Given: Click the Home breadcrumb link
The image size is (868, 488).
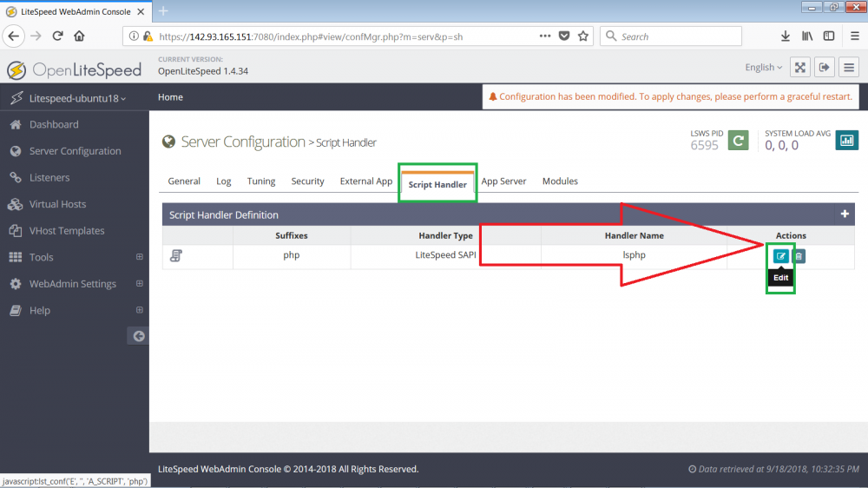Looking at the screenshot, I should click(x=170, y=97).
